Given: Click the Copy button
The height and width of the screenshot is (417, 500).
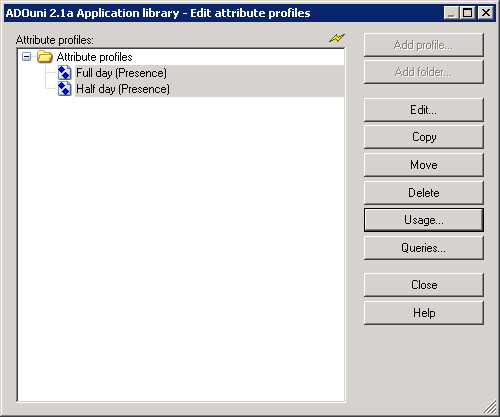Looking at the screenshot, I should [x=424, y=137].
